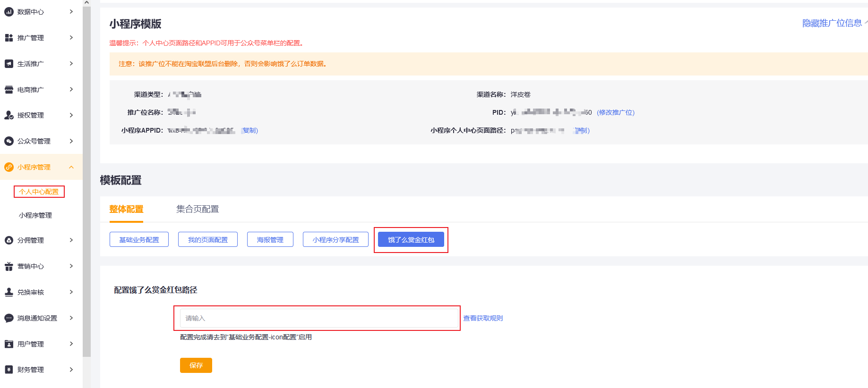
Task: Click the 分佣管理 sidebar icon
Action: click(x=9, y=240)
